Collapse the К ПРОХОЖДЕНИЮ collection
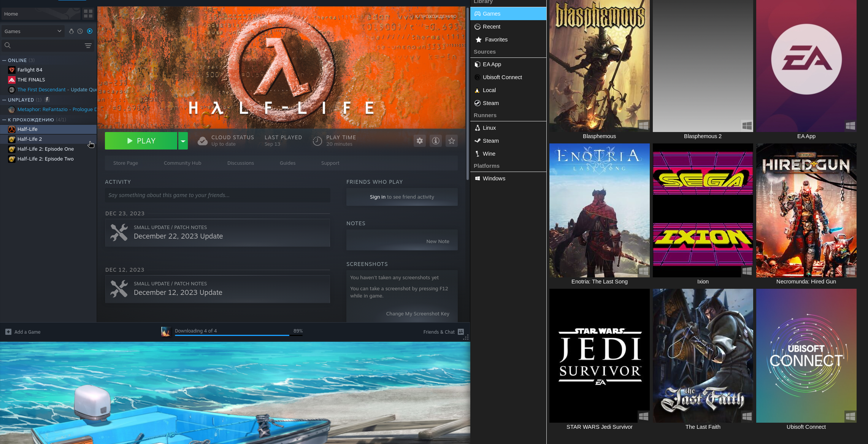The height and width of the screenshot is (444, 868). coord(4,119)
